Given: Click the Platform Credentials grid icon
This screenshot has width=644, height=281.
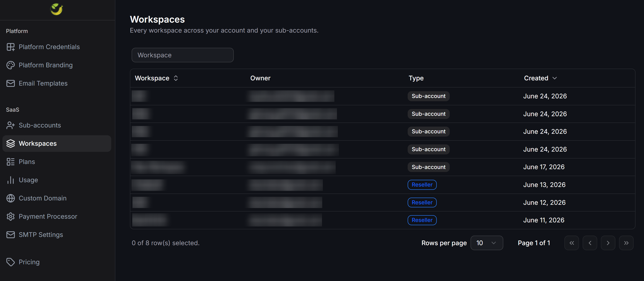Looking at the screenshot, I should 10,47.
